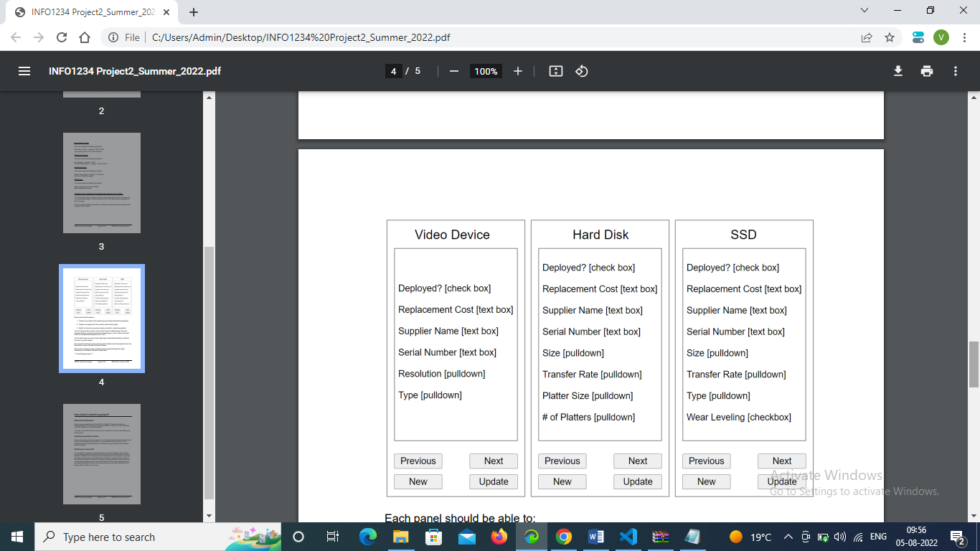Open page 5 thumbnail in the sidebar
This screenshot has height=551, width=980.
(102, 454)
